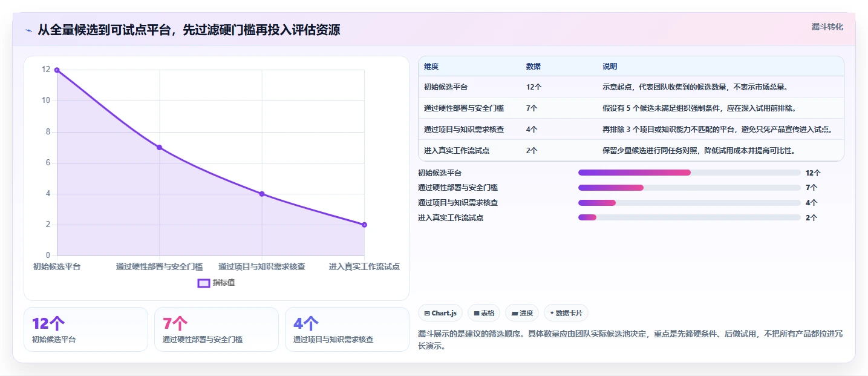Click the icon inside 进度 chip
Image resolution: width=868 pixels, height=376 pixels.
tap(515, 313)
